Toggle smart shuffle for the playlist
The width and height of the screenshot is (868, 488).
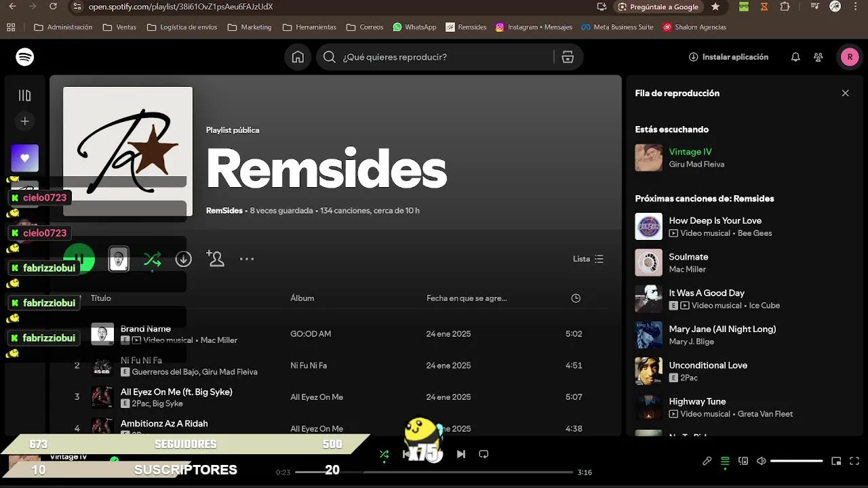coord(152,259)
